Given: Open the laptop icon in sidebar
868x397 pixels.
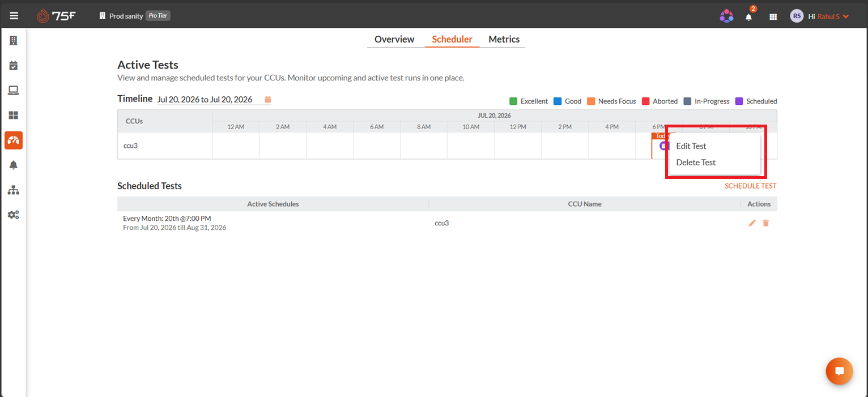Looking at the screenshot, I should [14, 91].
